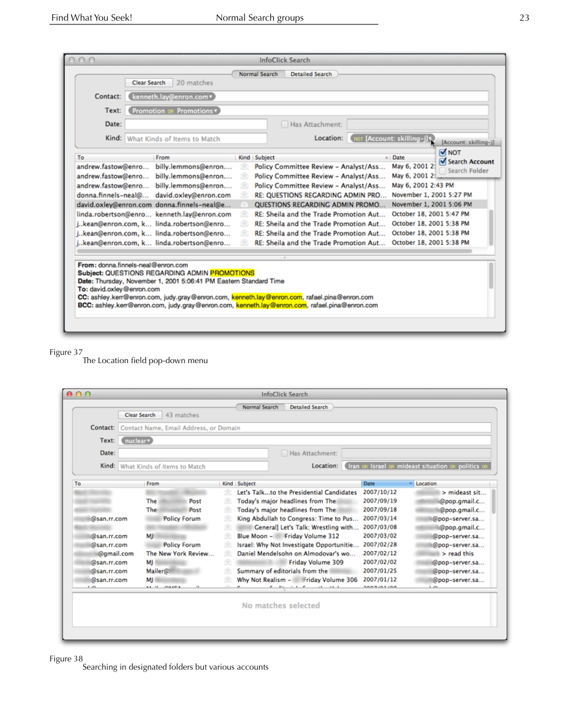Toggle the Search Account checkbox
The width and height of the screenshot is (562, 728).
coord(443,162)
